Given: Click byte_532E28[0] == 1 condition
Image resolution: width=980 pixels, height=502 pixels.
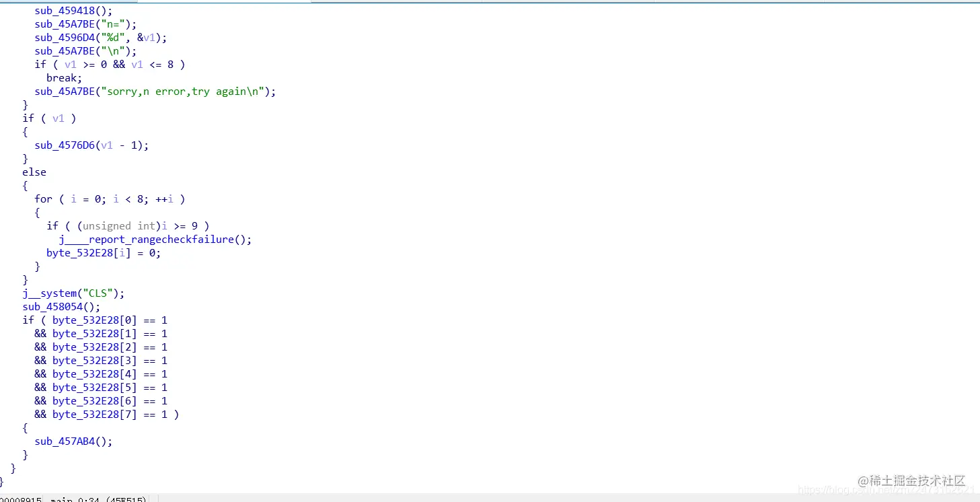Looking at the screenshot, I should (x=110, y=320).
